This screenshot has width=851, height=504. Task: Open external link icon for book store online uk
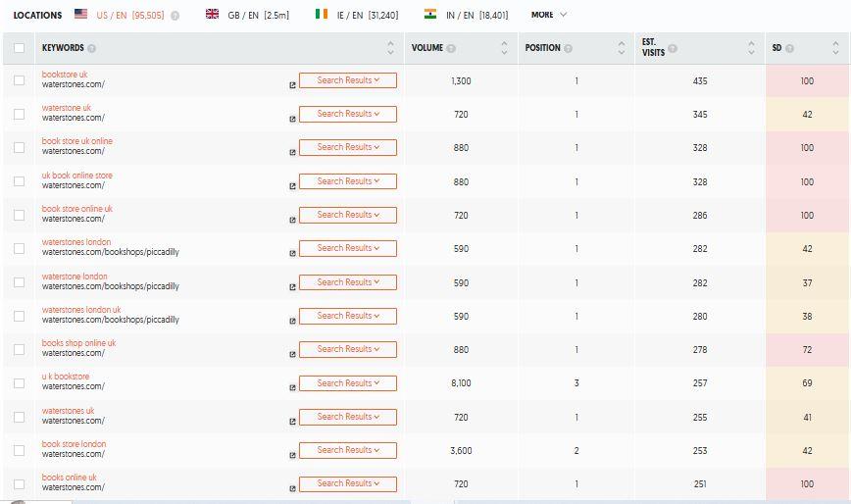292,220
